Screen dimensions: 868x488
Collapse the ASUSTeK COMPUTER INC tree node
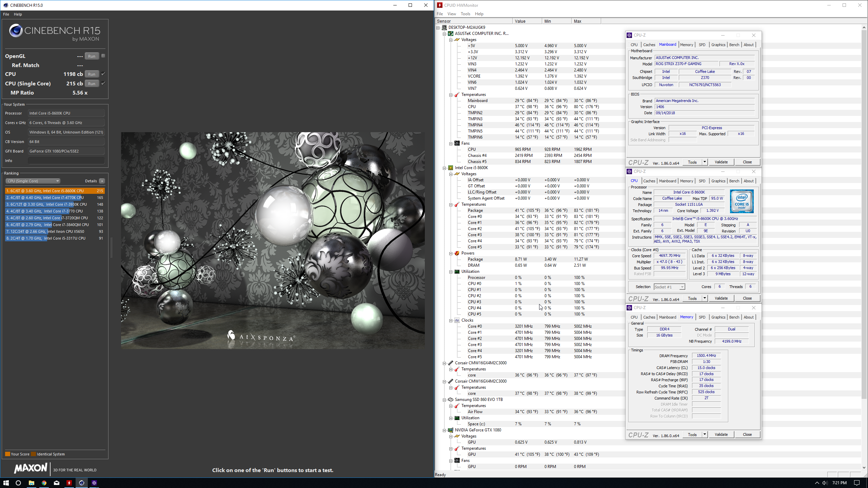445,34
